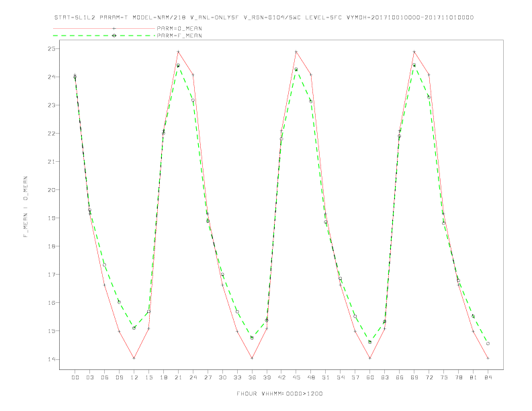Click x-axis tick label 12

[x=134, y=377]
